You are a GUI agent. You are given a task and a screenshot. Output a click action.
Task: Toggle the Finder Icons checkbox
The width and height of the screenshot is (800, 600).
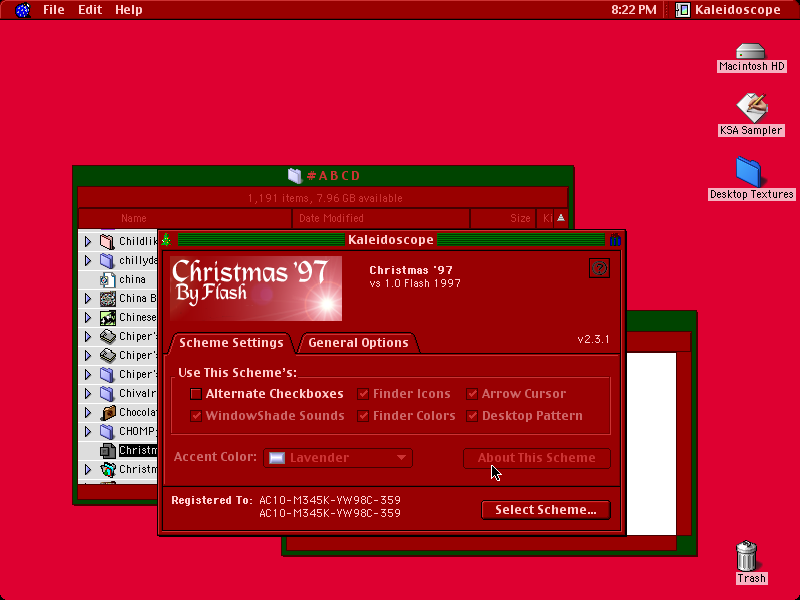pos(363,394)
